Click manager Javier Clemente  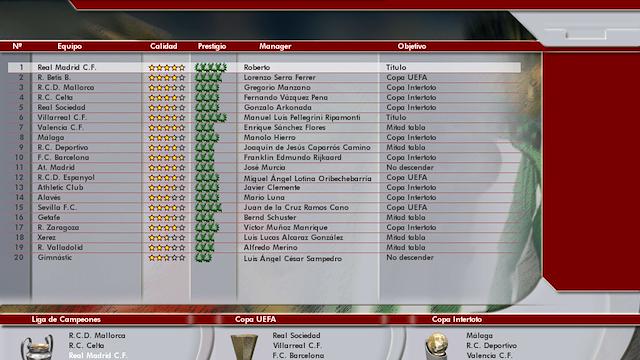(x=272, y=187)
